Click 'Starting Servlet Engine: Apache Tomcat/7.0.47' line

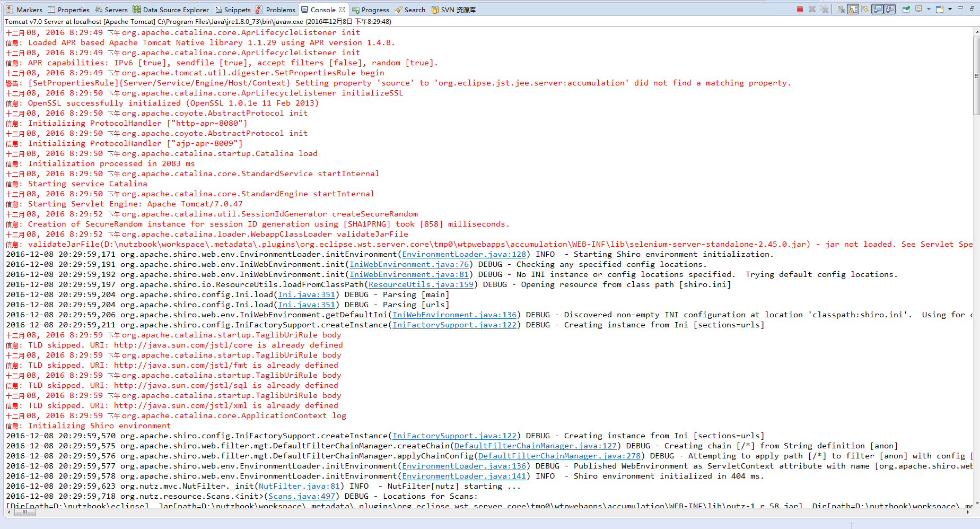tap(124, 204)
